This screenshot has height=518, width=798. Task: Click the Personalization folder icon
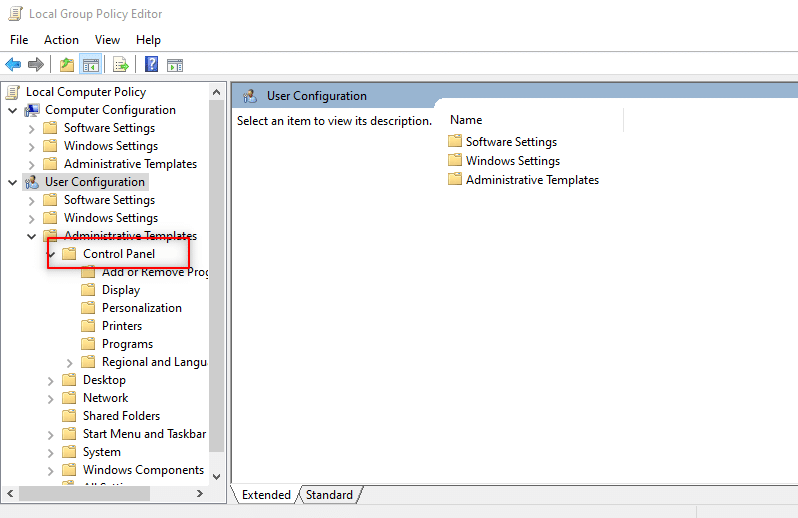[x=88, y=308]
